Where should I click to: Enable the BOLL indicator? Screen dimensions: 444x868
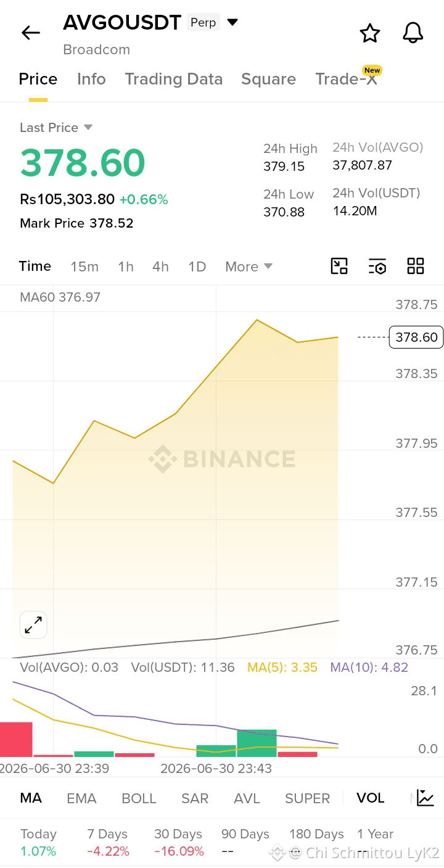[x=139, y=798]
